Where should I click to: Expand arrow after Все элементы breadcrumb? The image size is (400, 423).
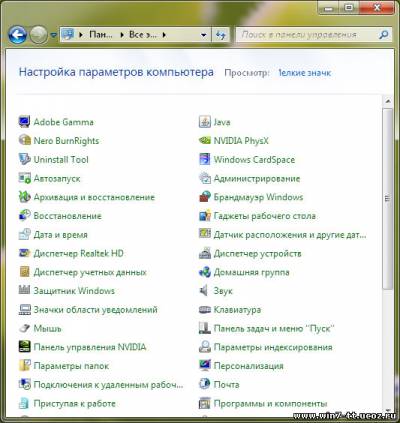tap(164, 35)
